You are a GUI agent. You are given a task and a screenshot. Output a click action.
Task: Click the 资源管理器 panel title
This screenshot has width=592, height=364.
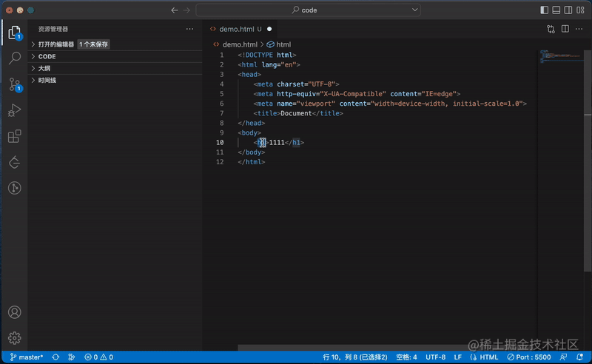pos(53,29)
